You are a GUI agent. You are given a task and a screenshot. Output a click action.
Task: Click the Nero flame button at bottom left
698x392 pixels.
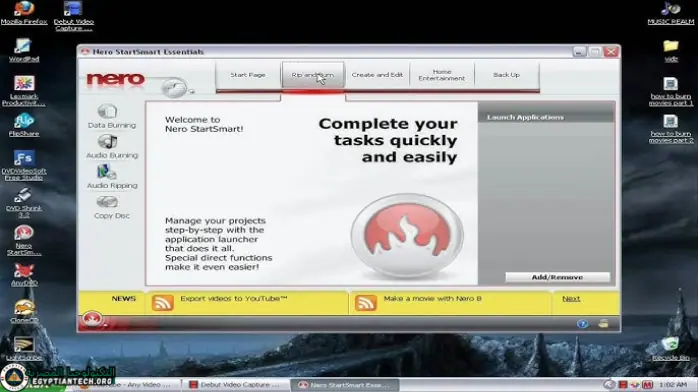click(92, 319)
